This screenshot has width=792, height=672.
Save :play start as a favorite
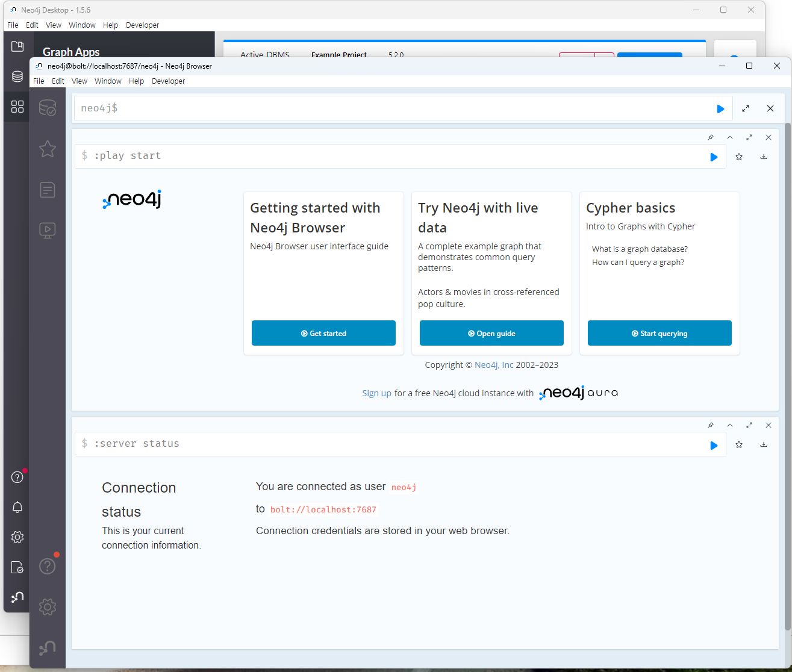(x=739, y=157)
